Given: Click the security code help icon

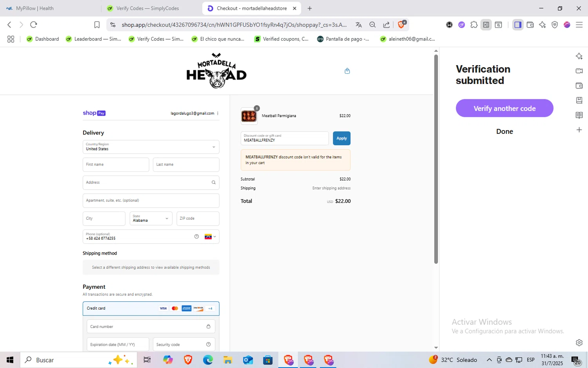Looking at the screenshot, I should (208, 344).
